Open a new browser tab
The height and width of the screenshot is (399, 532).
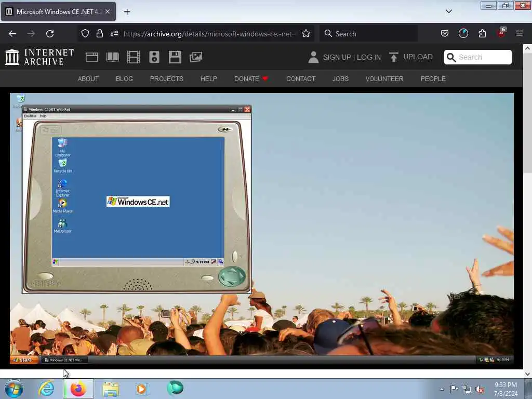point(127,11)
